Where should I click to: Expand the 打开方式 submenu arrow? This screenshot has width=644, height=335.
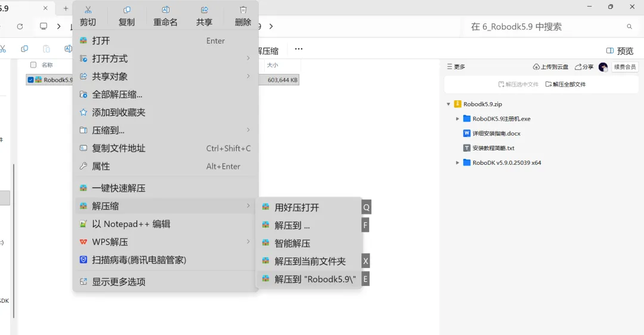248,59
